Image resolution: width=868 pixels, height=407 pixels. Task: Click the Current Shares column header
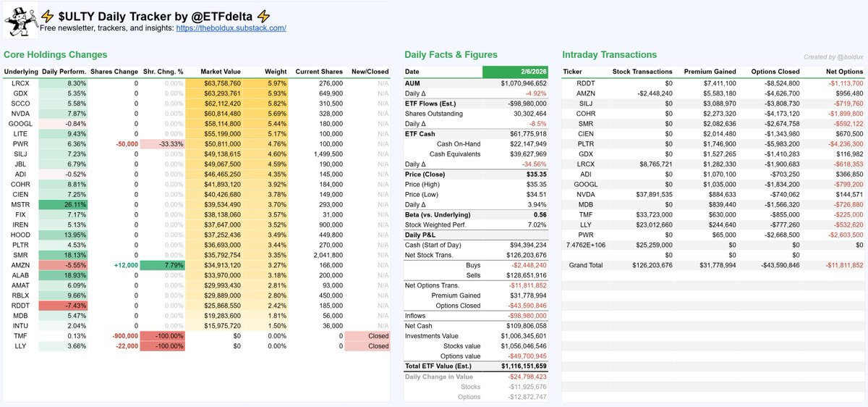click(319, 72)
